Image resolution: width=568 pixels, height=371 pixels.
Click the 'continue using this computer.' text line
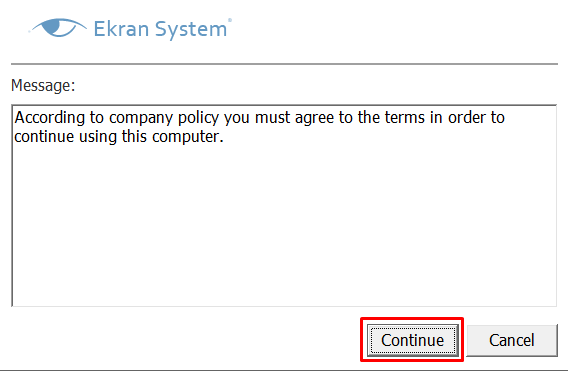[x=119, y=137]
